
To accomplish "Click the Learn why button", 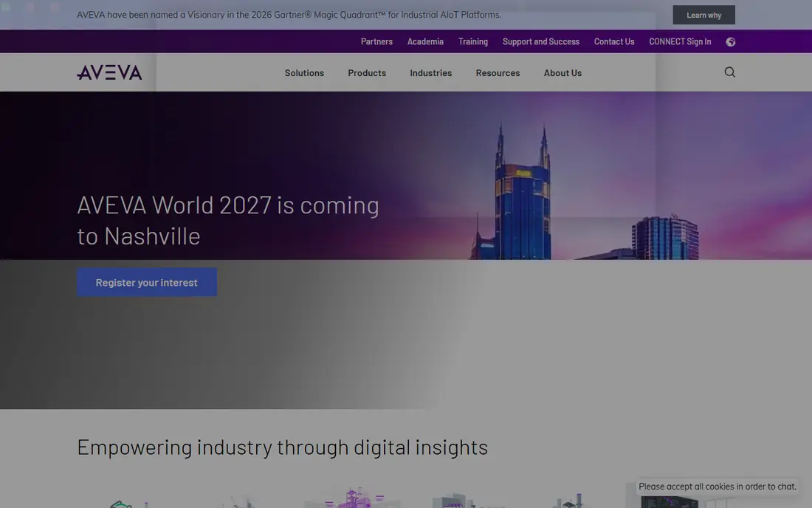I will 703,15.
